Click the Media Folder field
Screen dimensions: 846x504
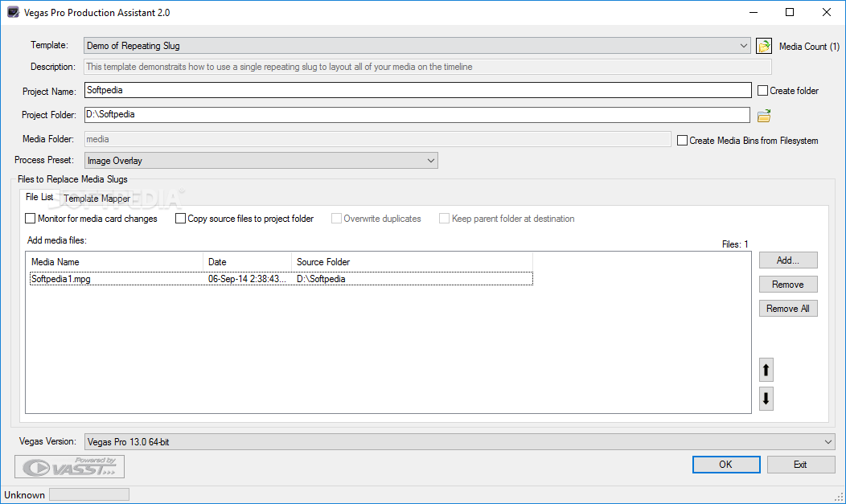378,139
